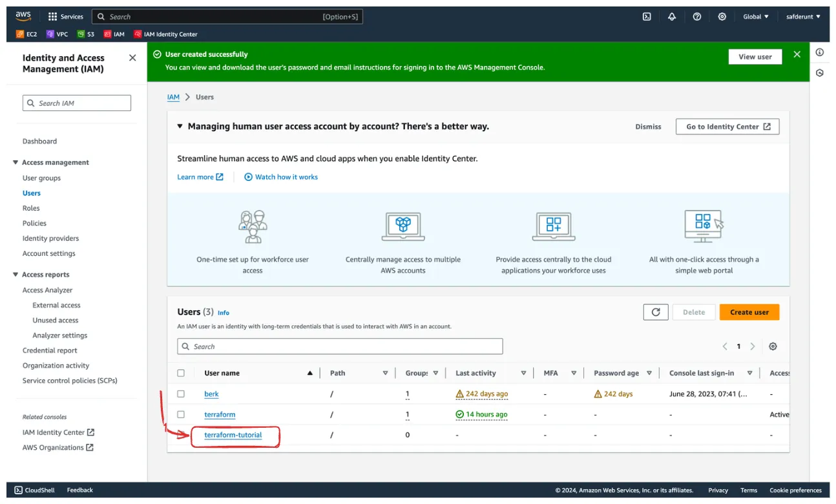This screenshot has height=504, width=836.
Task: Open the terraform-tutorial user link
Action: (233, 435)
